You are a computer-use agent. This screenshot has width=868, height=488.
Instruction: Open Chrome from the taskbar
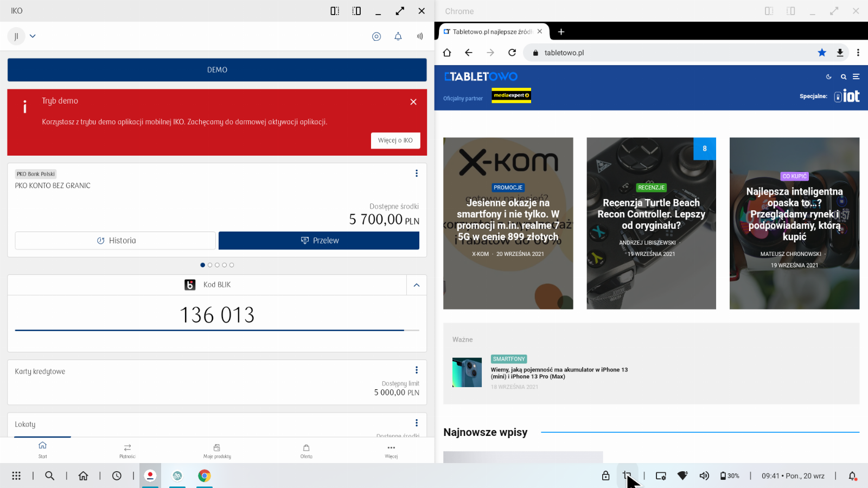click(205, 476)
